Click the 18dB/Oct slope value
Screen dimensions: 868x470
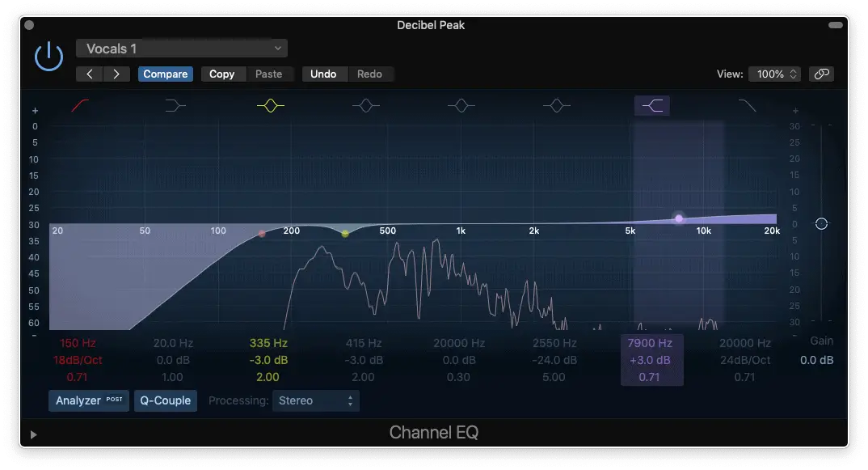click(78, 360)
